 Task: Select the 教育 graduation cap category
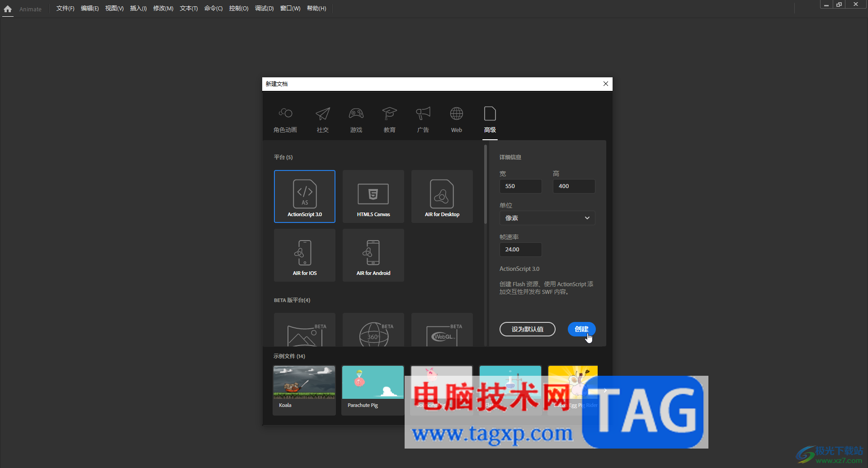pos(389,119)
